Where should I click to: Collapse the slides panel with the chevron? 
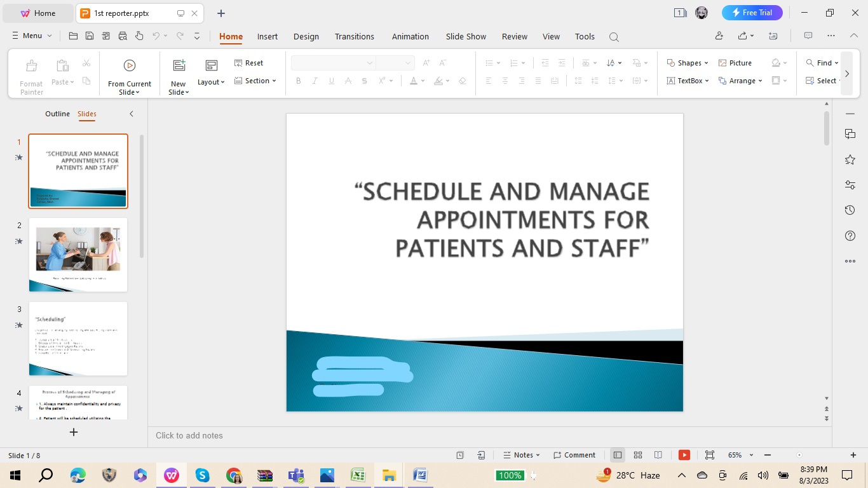132,114
